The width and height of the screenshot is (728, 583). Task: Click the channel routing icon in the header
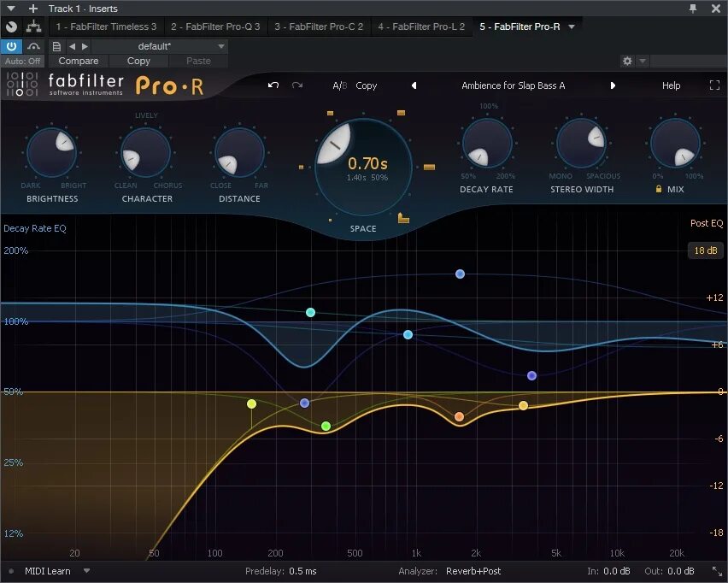pos(33,26)
